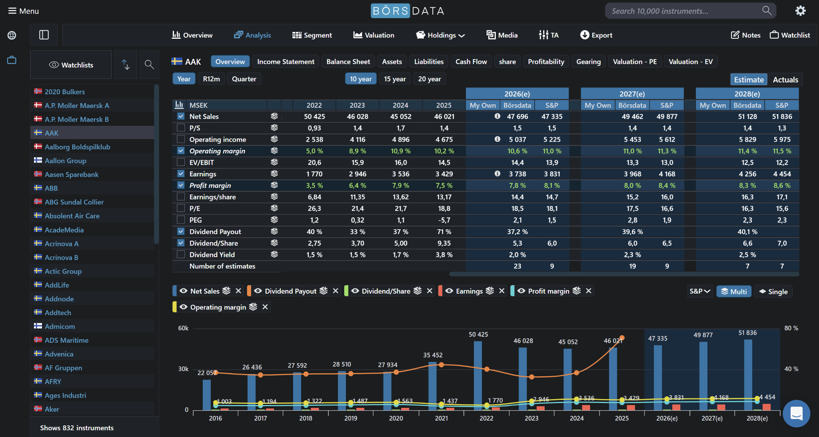819x437 pixels.
Task: Remove Earnings series from chart
Action: tap(501, 291)
